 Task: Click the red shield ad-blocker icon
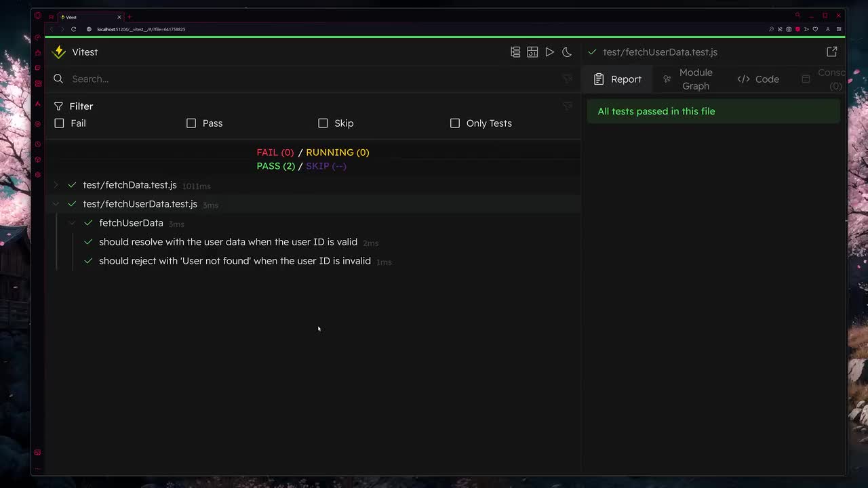pyautogui.click(x=797, y=29)
